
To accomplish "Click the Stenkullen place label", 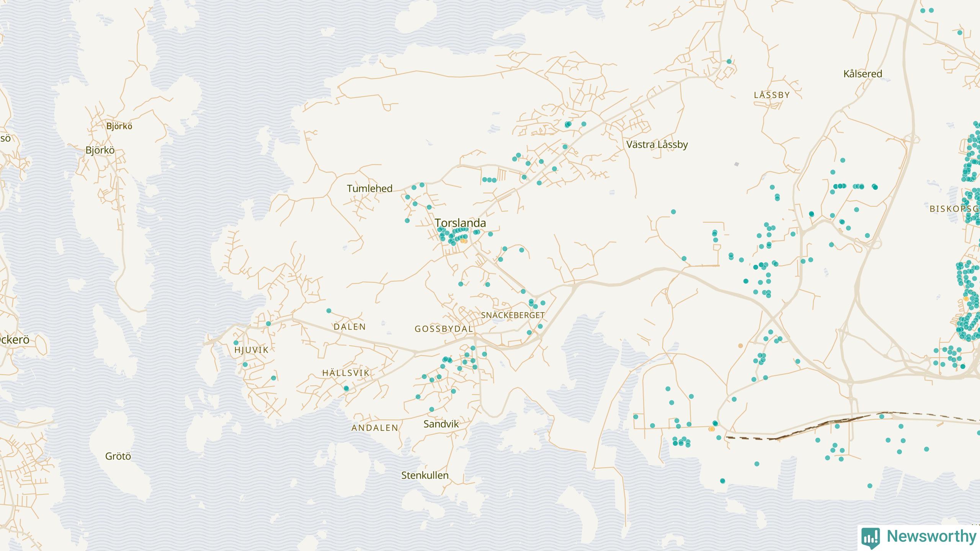I will tap(425, 475).
